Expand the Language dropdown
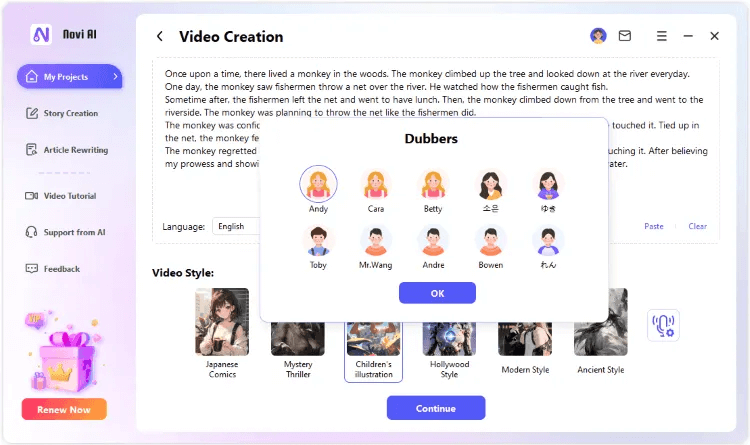Screen dimensions: 750x445 coord(235,226)
